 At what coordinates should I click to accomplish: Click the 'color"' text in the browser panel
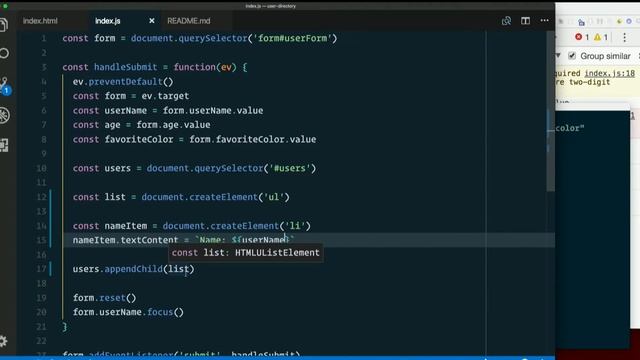[570, 128]
